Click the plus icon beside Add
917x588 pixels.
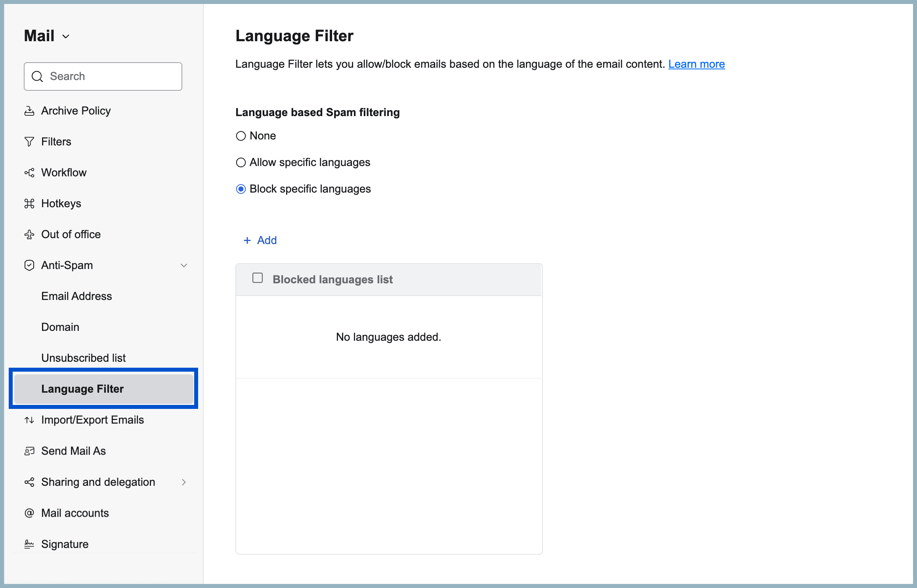[247, 241]
